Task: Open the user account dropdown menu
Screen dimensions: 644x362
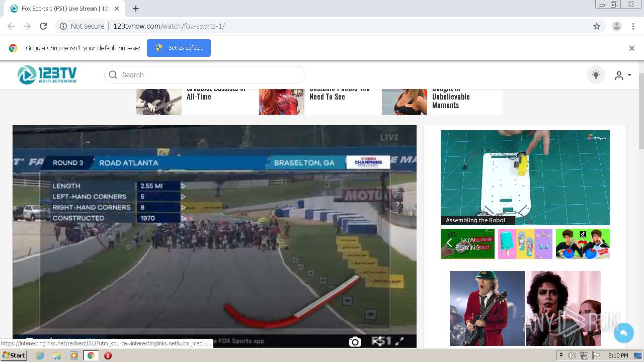Action: point(623,75)
